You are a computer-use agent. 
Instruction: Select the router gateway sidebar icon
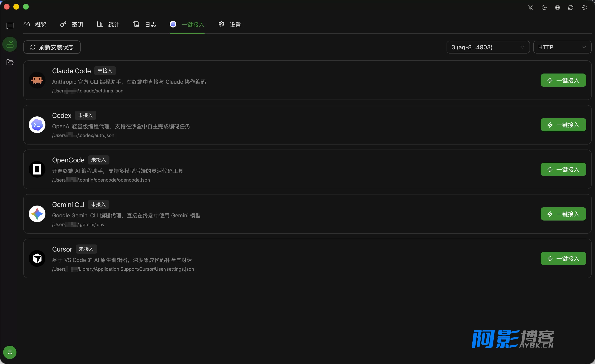coord(10,44)
